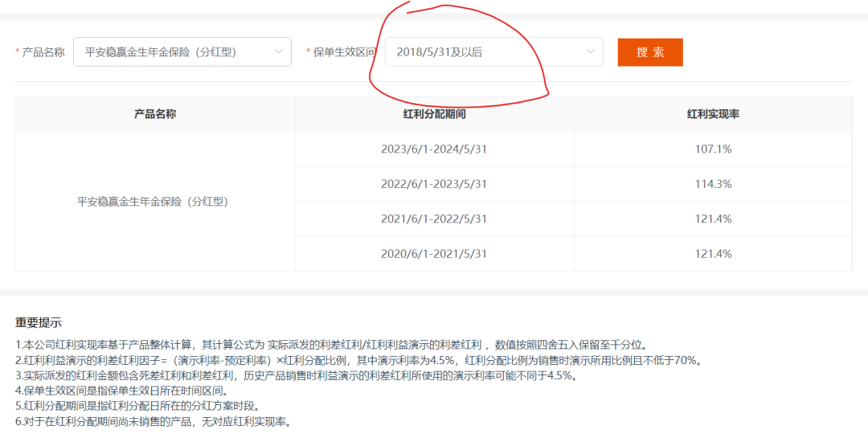Click note 2 about 利差红利因子 formula
This screenshot has width=868, height=438.
click(358, 361)
